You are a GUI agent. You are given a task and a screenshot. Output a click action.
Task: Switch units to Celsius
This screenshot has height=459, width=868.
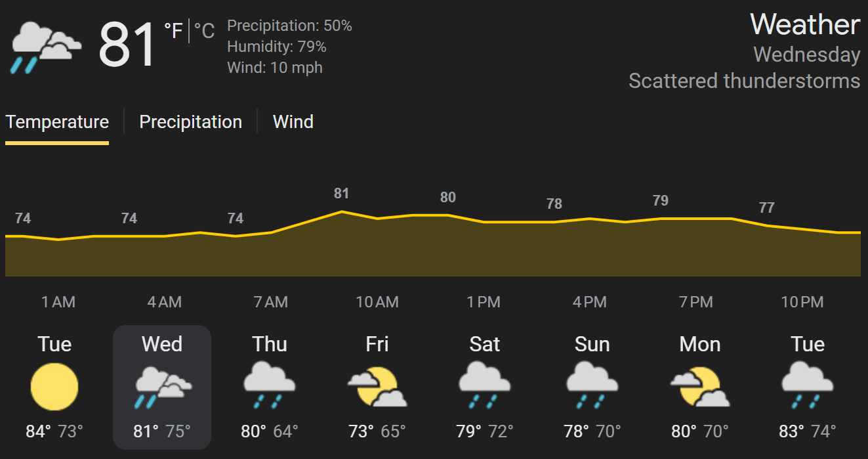[x=205, y=31]
